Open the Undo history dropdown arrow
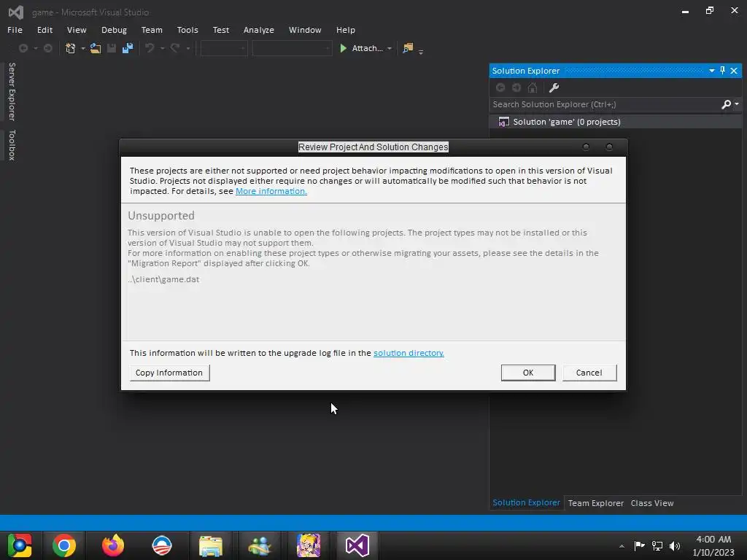Screen dimensions: 747x560 [162, 49]
